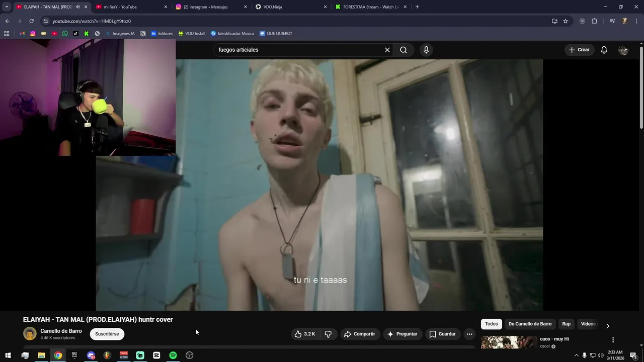Open a new browser tab
644x362 pixels.
coord(417,7)
